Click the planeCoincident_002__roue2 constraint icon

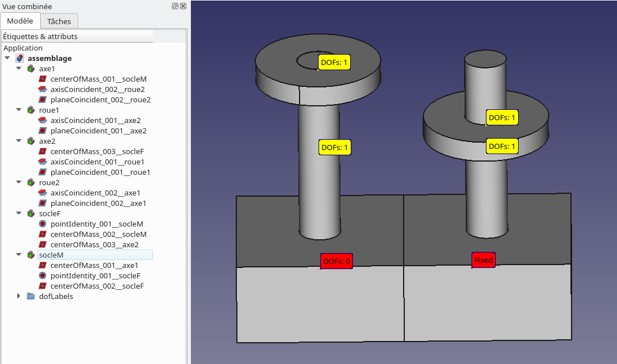(43, 100)
